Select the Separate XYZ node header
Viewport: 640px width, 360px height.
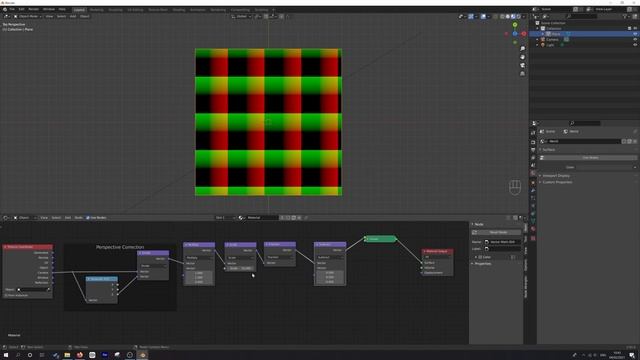coord(102,279)
